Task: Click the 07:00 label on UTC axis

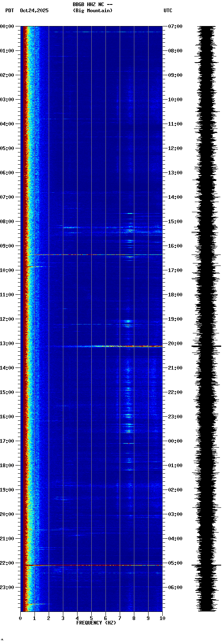Action: coord(175,26)
